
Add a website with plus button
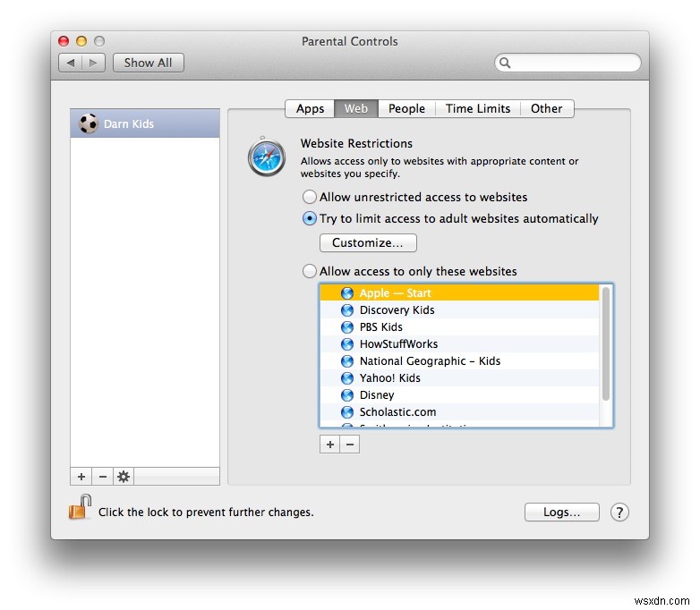[x=330, y=445]
